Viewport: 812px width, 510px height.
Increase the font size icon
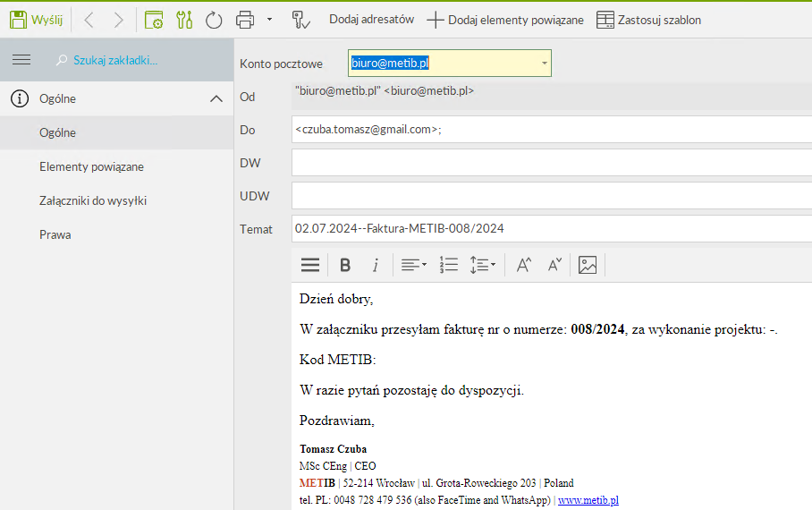(524, 265)
